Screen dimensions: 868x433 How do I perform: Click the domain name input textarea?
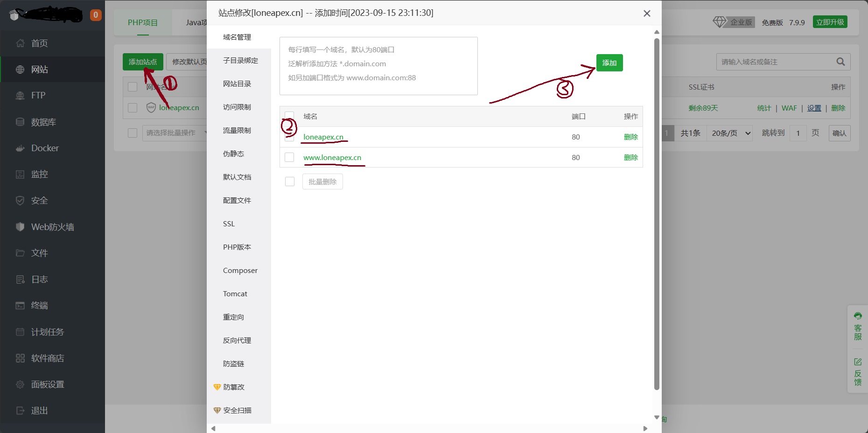378,66
